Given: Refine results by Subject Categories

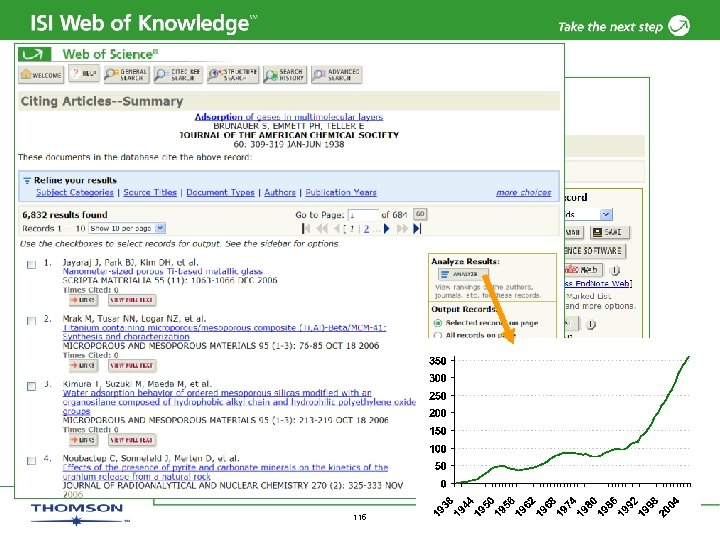Looking at the screenshot, I should point(74,192).
